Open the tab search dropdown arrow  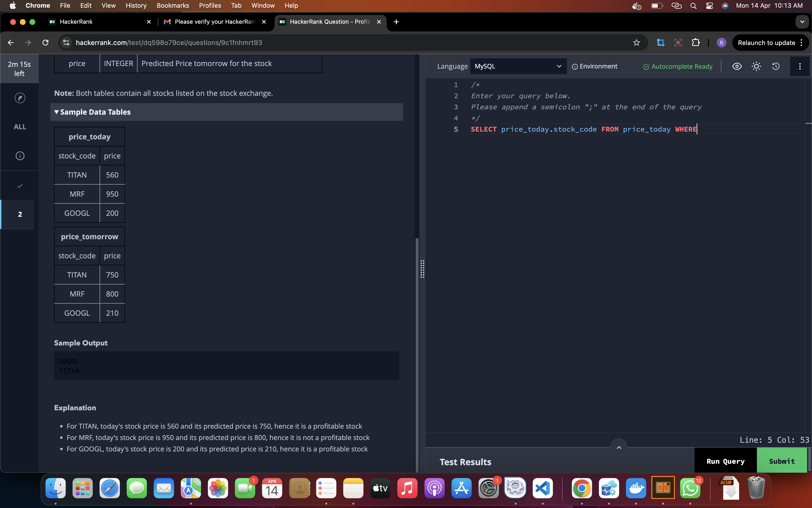click(802, 22)
